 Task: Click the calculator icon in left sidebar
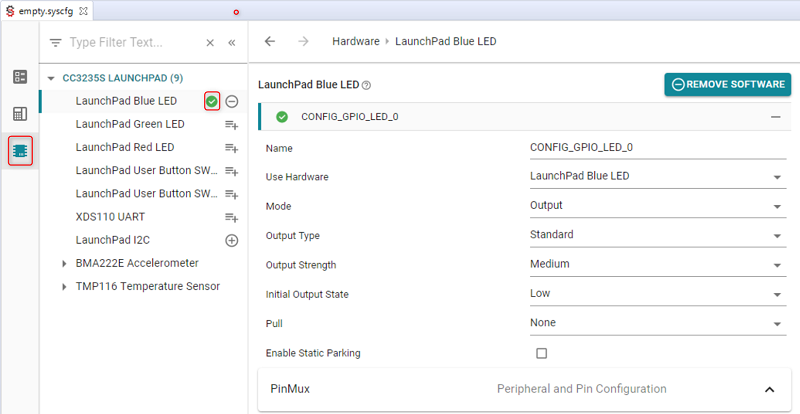tap(20, 114)
